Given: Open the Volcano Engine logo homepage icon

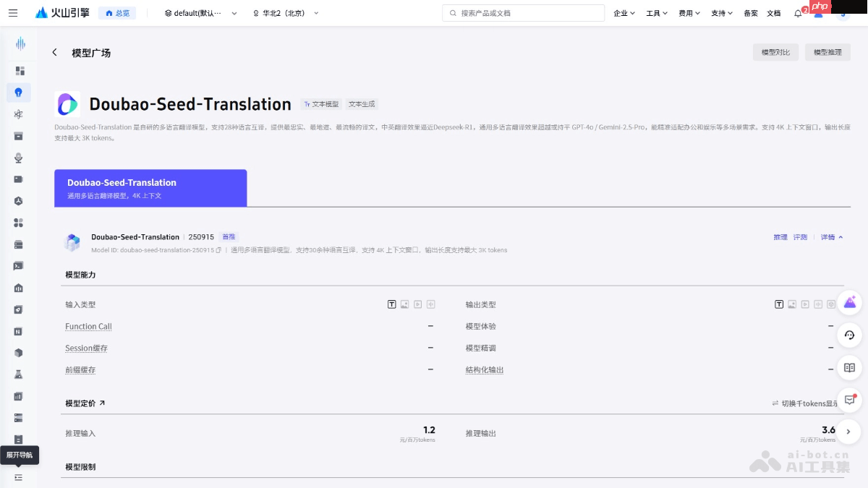Looking at the screenshot, I should pos(41,12).
